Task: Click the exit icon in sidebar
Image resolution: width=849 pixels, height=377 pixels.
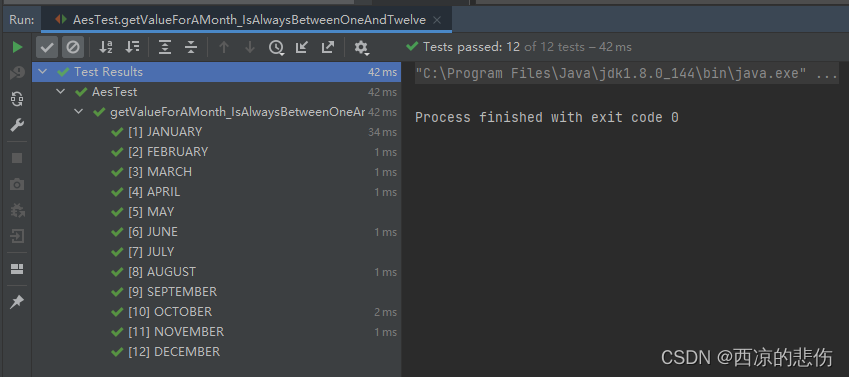Action: [17, 236]
